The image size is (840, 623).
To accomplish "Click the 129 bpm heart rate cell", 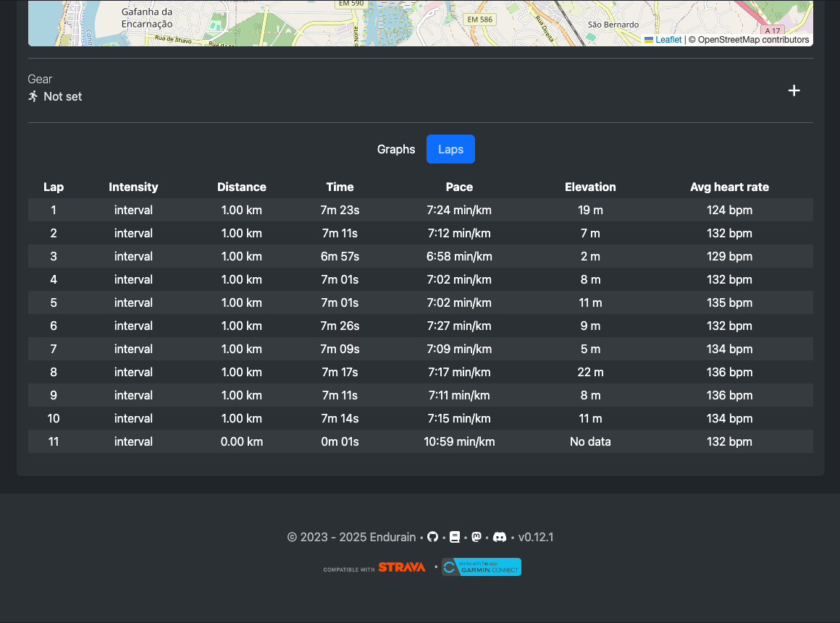I will coord(730,256).
